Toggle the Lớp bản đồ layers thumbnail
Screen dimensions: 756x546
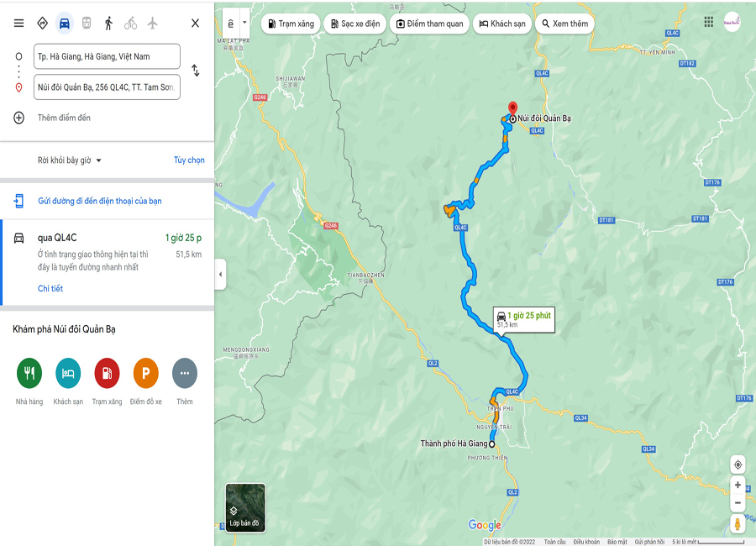(245, 508)
